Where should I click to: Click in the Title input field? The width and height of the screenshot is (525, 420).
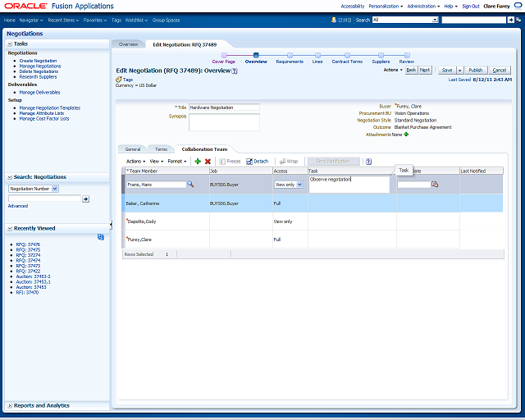pos(224,107)
